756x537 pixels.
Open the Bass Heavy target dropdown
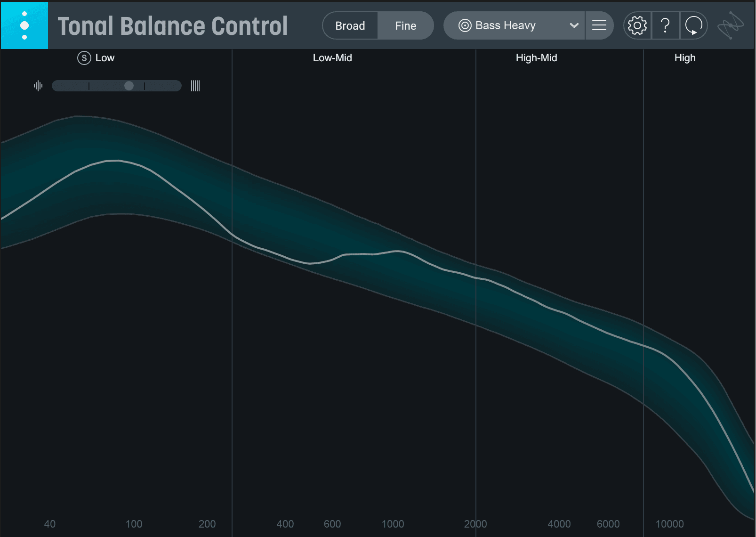(514, 25)
